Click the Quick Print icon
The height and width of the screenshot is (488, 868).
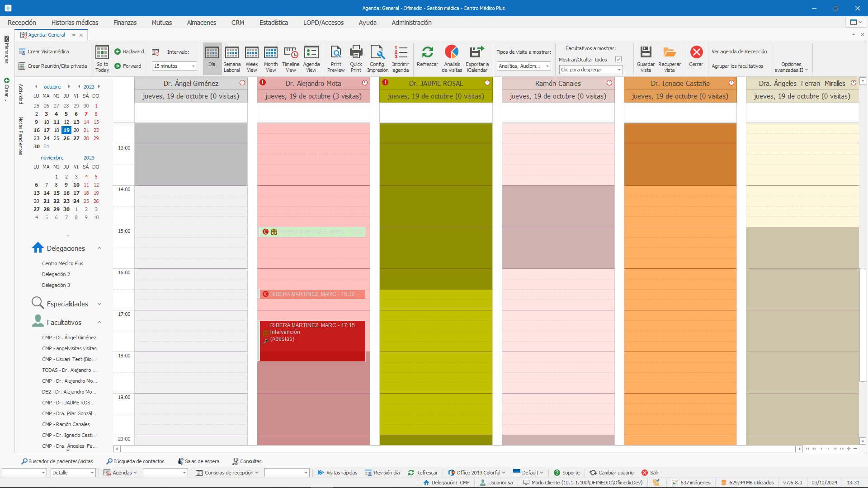coord(356,53)
